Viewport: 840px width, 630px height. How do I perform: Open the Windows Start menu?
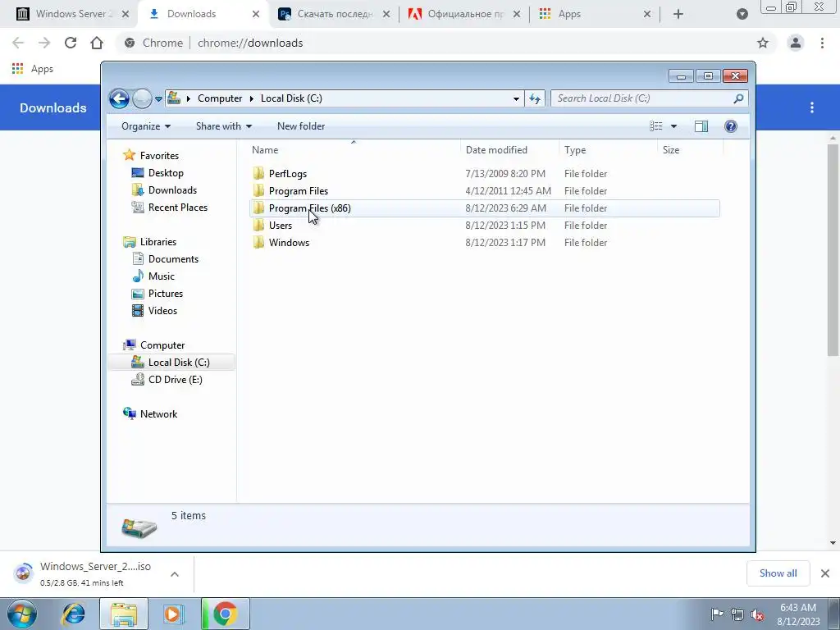pos(21,614)
